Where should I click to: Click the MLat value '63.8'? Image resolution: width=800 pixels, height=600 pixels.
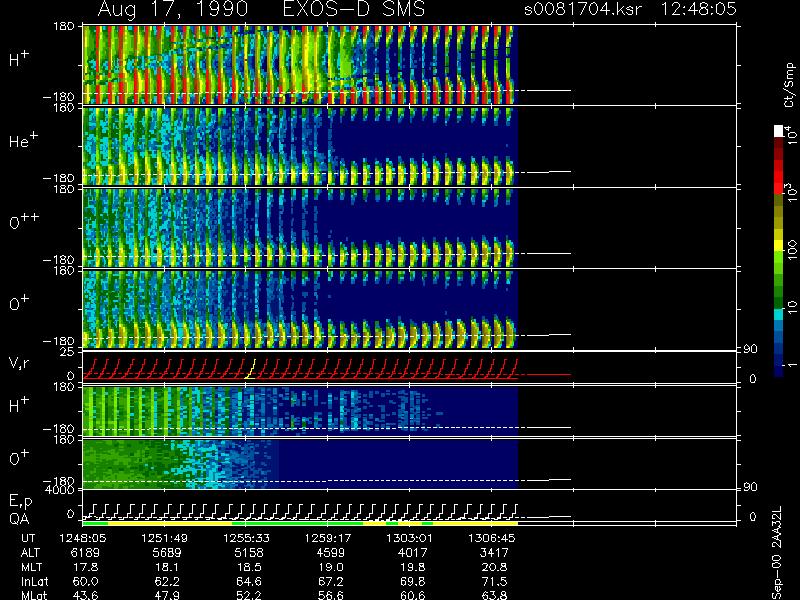click(x=494, y=595)
